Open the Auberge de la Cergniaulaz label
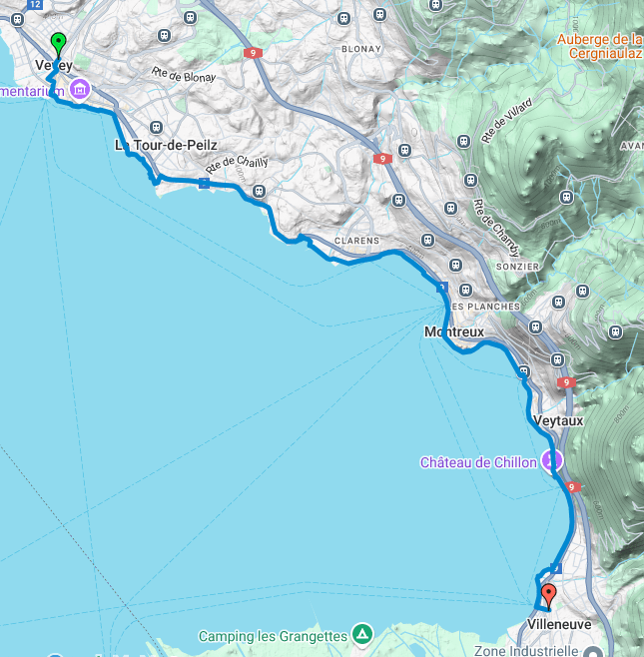This screenshot has height=657, width=644. (x=600, y=46)
